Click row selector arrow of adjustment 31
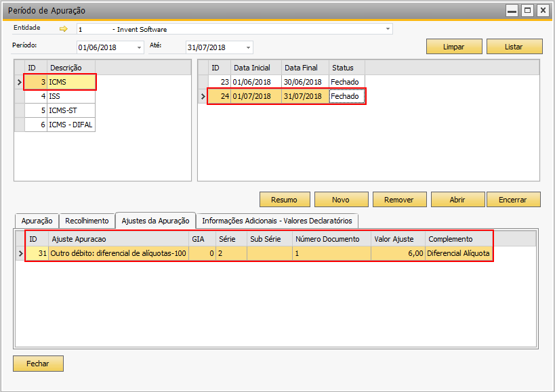Screen dimensions: 555x392 click(x=20, y=253)
